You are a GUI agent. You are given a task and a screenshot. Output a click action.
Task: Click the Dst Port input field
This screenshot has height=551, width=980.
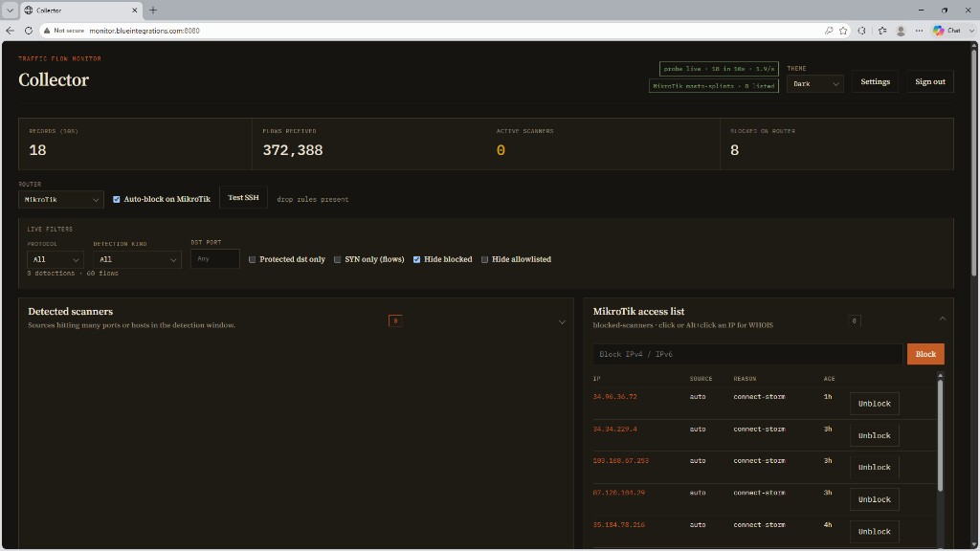(x=215, y=258)
